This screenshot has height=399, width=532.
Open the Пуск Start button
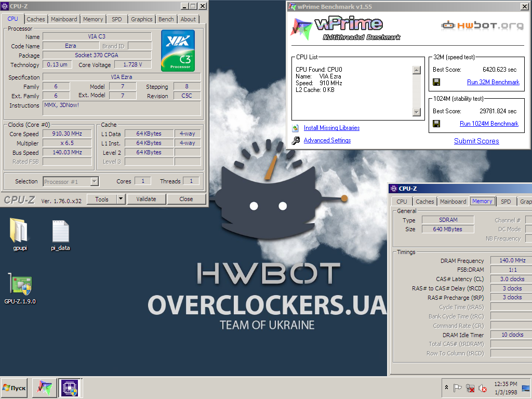[14, 388]
